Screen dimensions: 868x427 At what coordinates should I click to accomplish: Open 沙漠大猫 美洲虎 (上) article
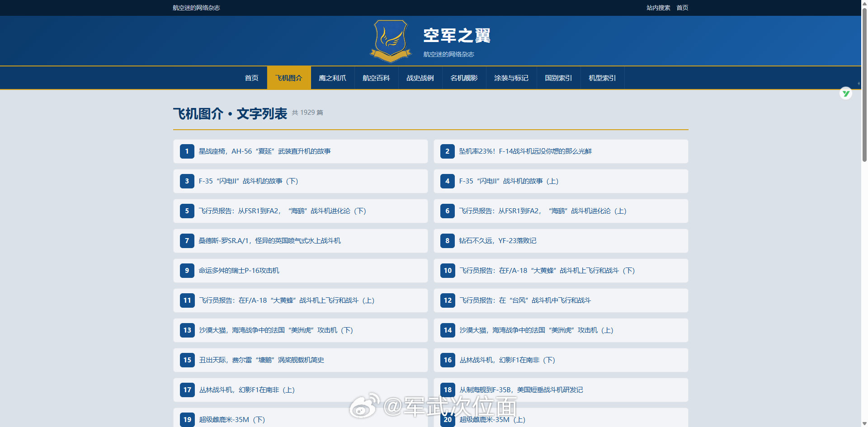point(536,330)
